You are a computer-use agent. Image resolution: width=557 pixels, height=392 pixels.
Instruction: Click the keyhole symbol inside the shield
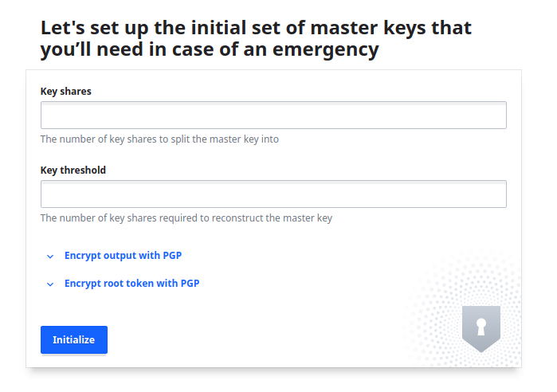[x=481, y=325]
